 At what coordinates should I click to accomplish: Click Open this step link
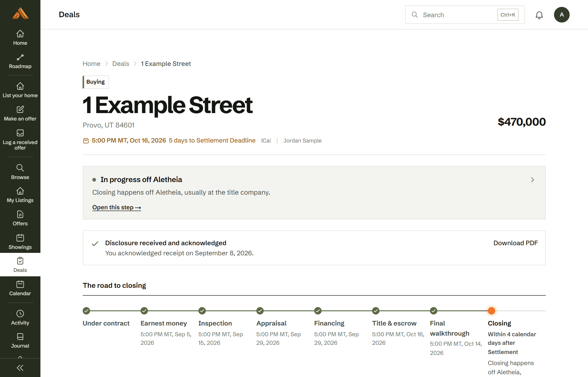click(117, 208)
